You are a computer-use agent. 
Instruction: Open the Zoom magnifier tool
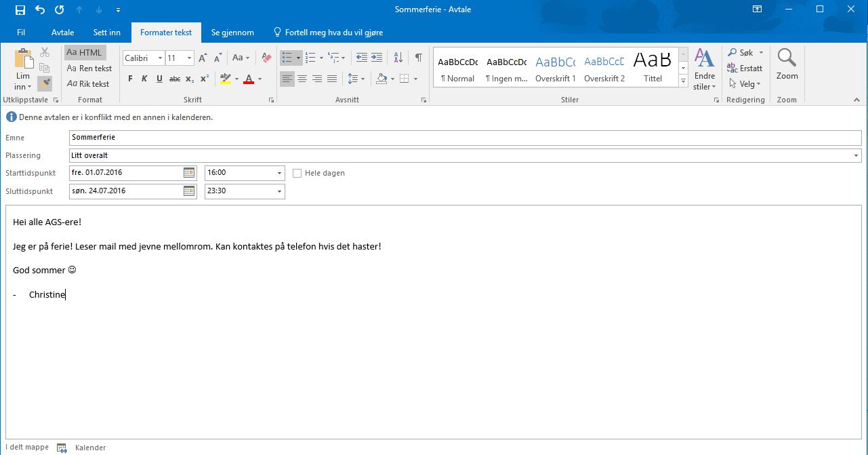tap(787, 64)
